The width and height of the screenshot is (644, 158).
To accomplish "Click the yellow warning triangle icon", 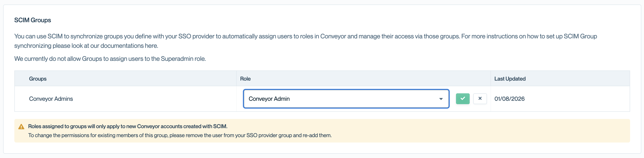I will coord(21,127).
